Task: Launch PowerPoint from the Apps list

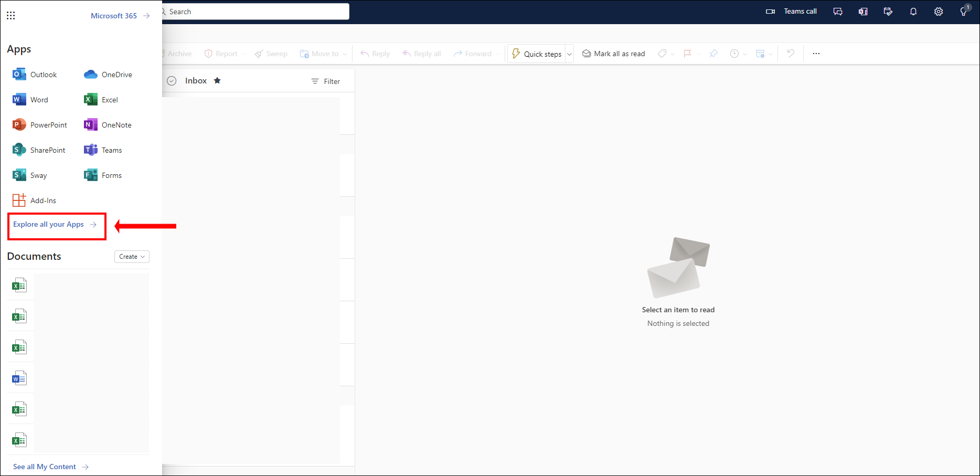Action: [x=40, y=125]
